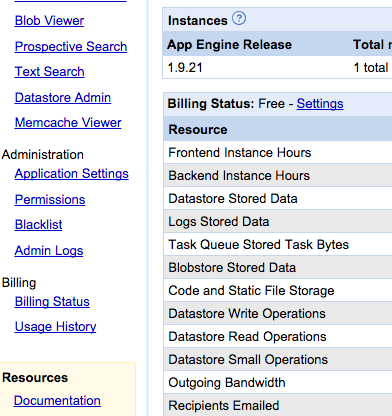
Task: Open the Memcache Viewer link
Action: point(68,123)
